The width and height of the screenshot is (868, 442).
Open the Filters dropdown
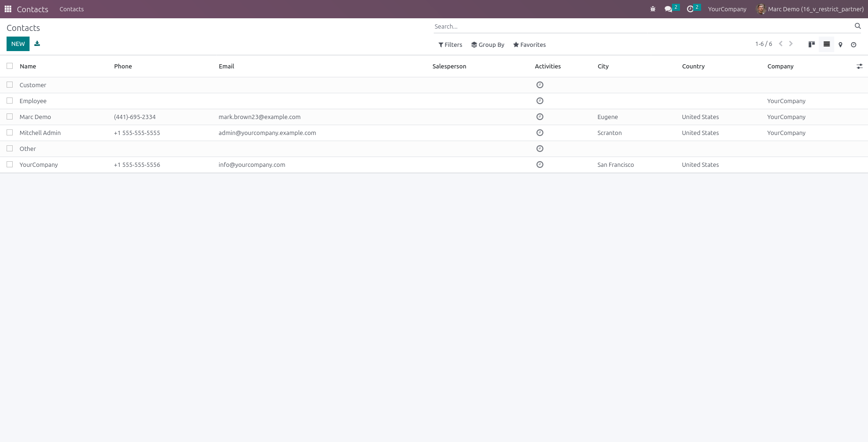click(450, 45)
